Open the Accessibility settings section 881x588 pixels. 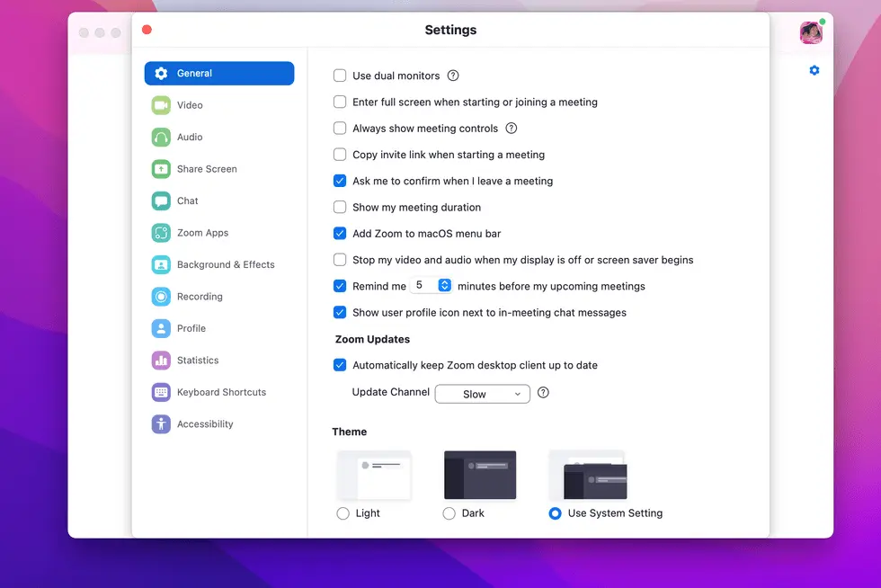(204, 423)
